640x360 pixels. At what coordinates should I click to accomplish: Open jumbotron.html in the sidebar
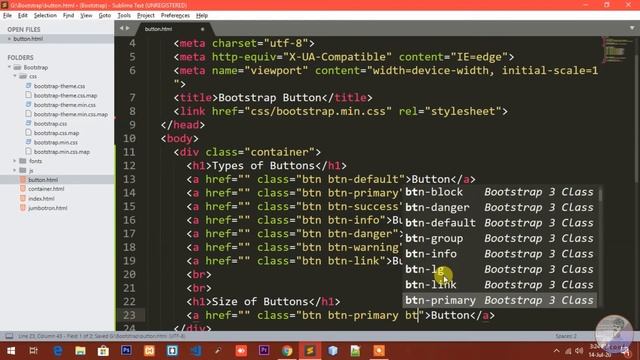(x=48, y=208)
